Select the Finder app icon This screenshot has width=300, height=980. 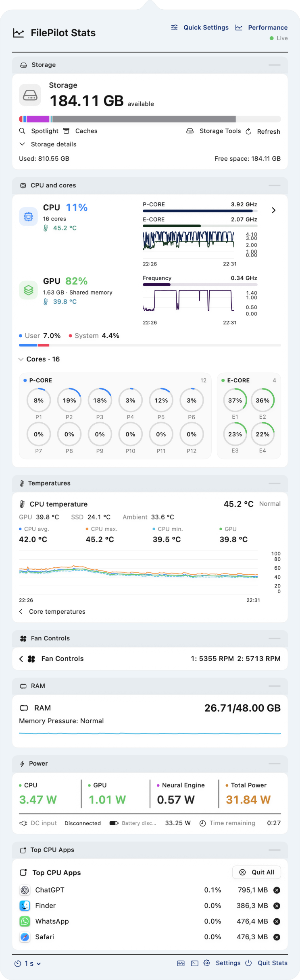(25, 906)
